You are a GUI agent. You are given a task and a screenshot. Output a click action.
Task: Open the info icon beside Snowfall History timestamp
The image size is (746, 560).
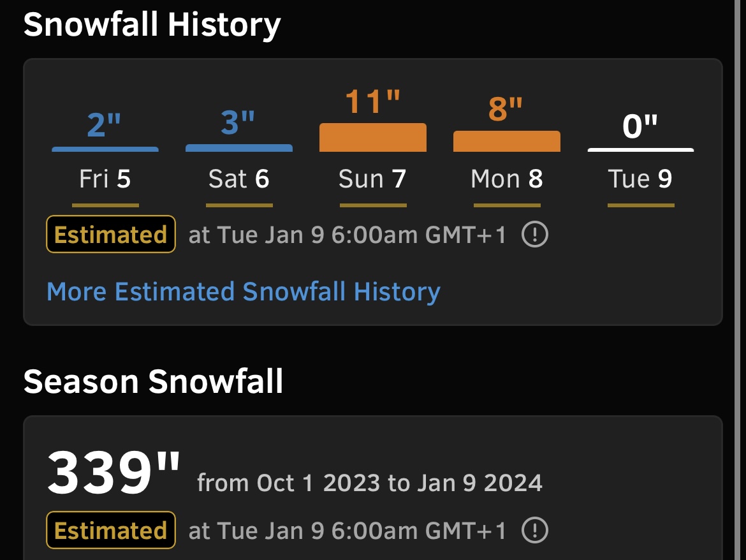[x=535, y=235]
